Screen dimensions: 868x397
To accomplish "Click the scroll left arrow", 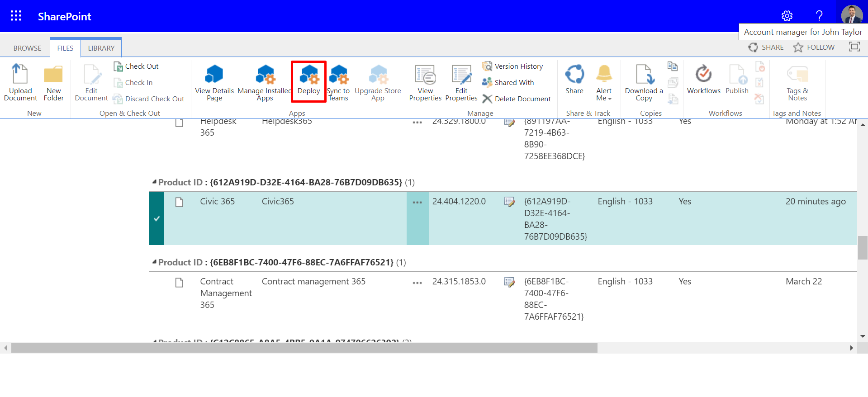I will (x=5, y=348).
